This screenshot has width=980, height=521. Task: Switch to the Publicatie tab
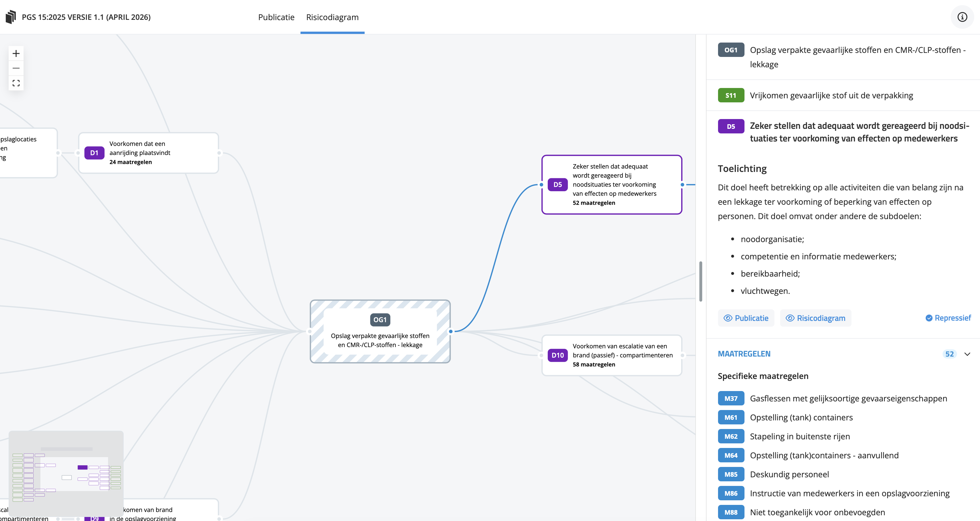click(276, 17)
